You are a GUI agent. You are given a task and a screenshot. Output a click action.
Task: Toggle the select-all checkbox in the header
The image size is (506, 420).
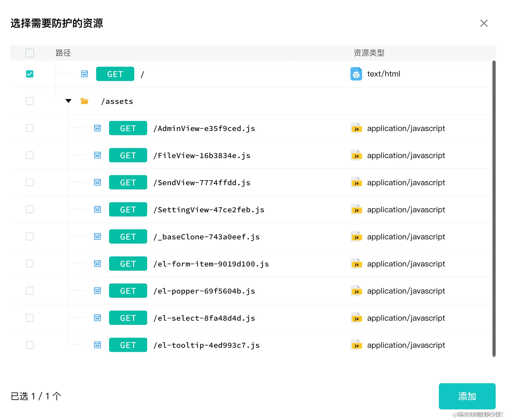(x=30, y=53)
